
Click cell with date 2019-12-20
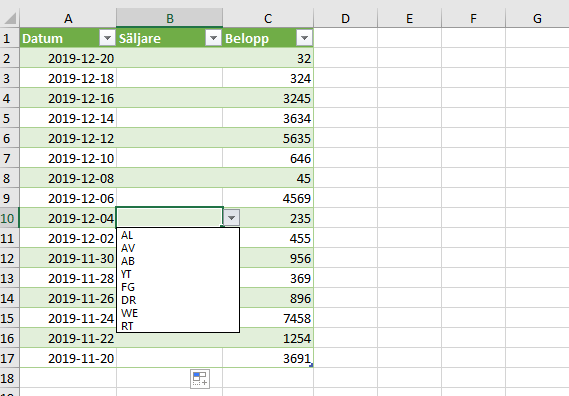68,58
